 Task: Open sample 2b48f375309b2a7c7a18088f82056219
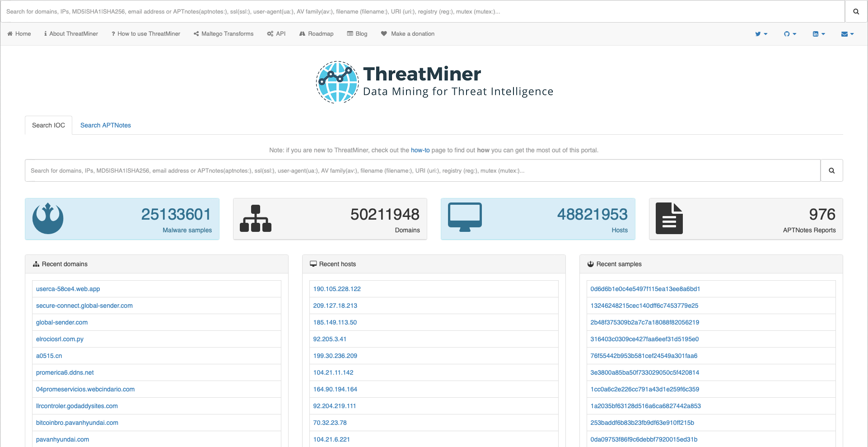(x=645, y=322)
